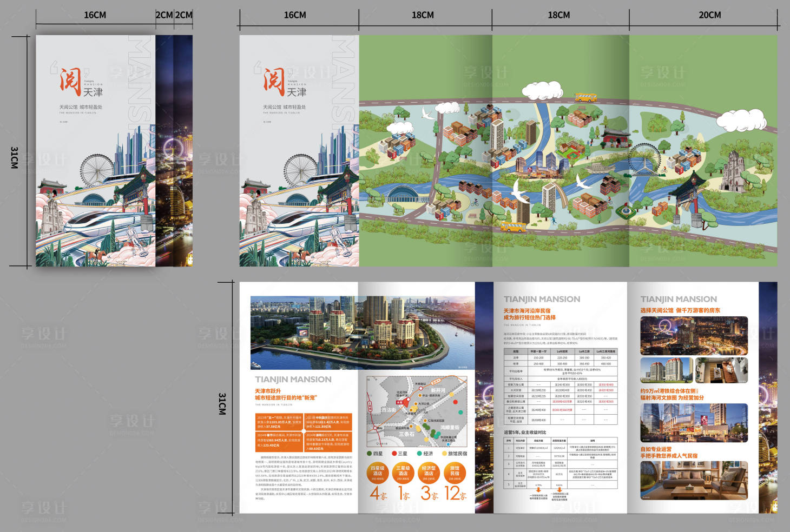Click the 16CM label above folded brochure mockup
790x532 pixels.
click(x=95, y=15)
